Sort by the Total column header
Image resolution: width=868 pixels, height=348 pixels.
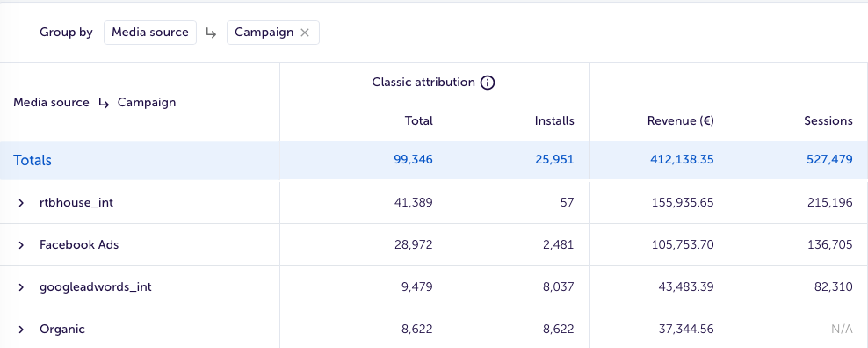point(418,120)
